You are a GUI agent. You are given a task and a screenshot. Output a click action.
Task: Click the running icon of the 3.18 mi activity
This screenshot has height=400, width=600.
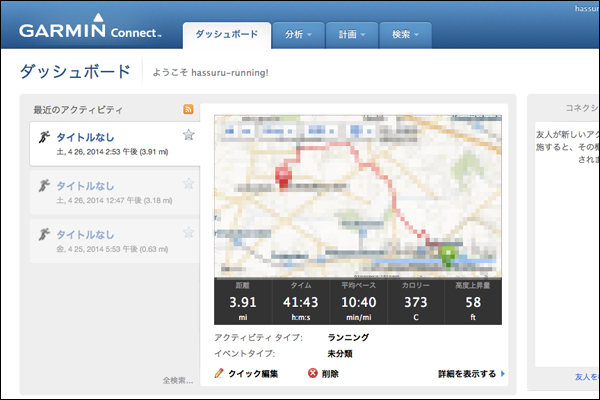[44, 185]
